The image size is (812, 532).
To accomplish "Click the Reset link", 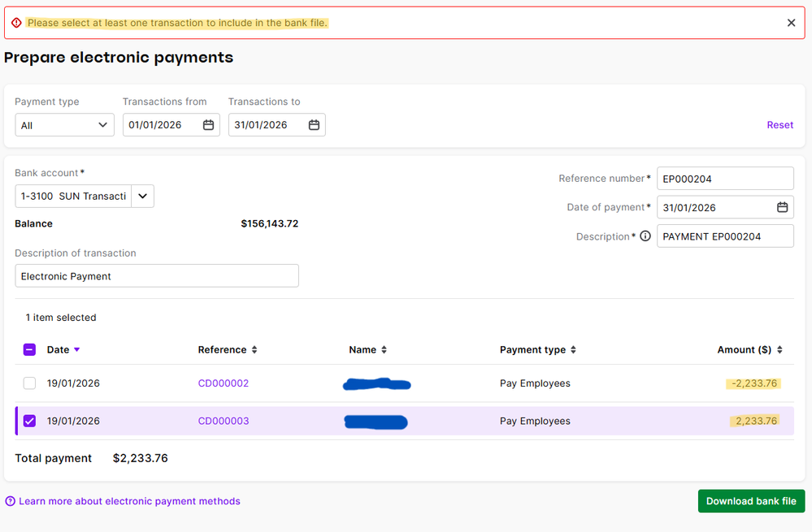I will pyautogui.click(x=779, y=125).
